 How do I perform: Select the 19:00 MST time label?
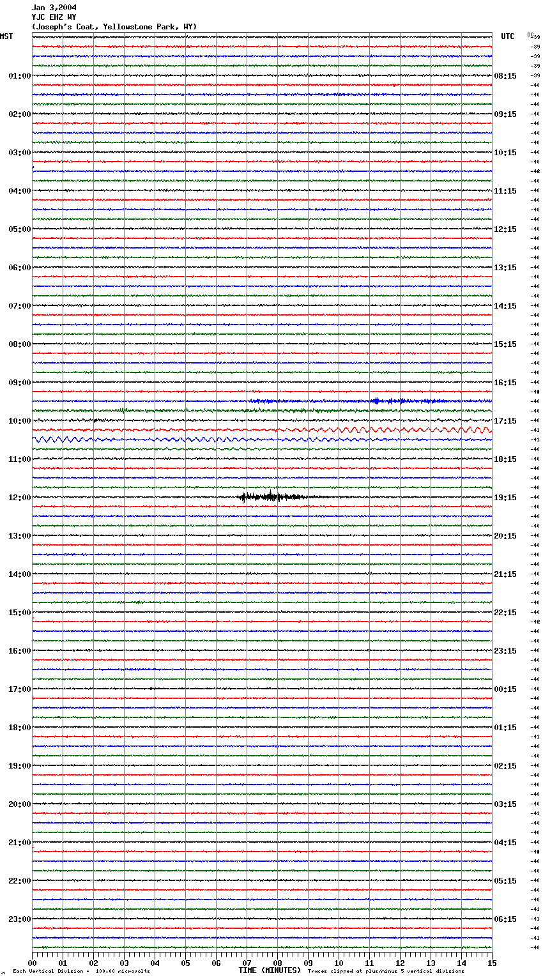20,766
